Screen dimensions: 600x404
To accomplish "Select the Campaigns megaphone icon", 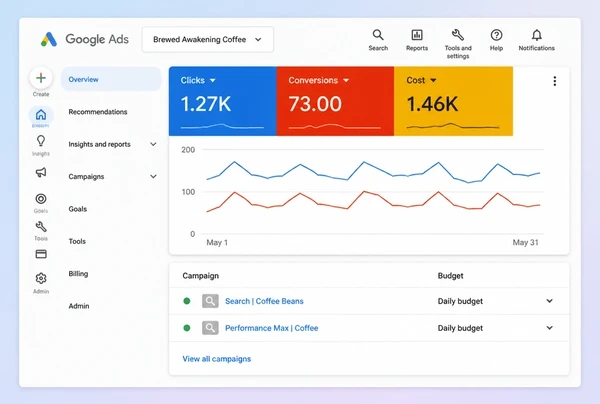I will point(41,172).
